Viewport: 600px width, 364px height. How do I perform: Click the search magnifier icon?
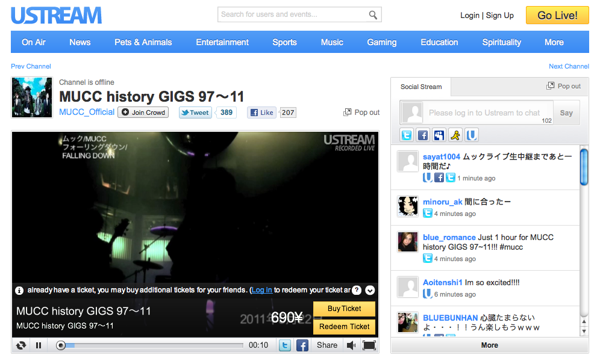373,15
